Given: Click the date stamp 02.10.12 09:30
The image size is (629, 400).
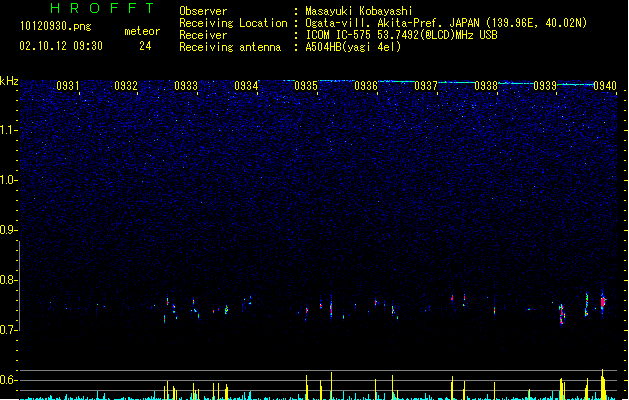Looking at the screenshot, I should coord(61,46).
